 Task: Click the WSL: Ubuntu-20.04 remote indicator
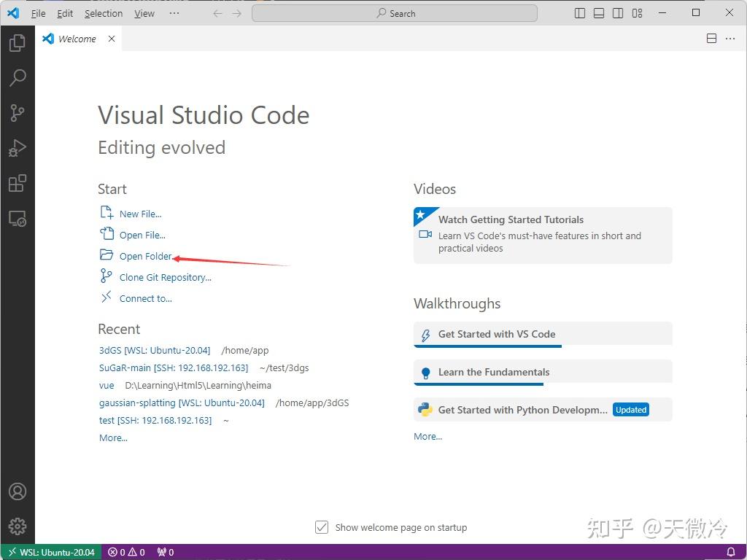50,552
